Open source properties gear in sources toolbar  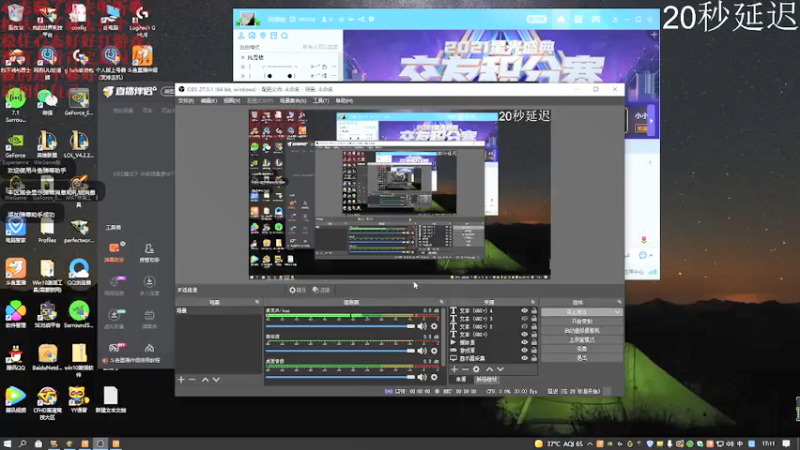[x=476, y=369]
